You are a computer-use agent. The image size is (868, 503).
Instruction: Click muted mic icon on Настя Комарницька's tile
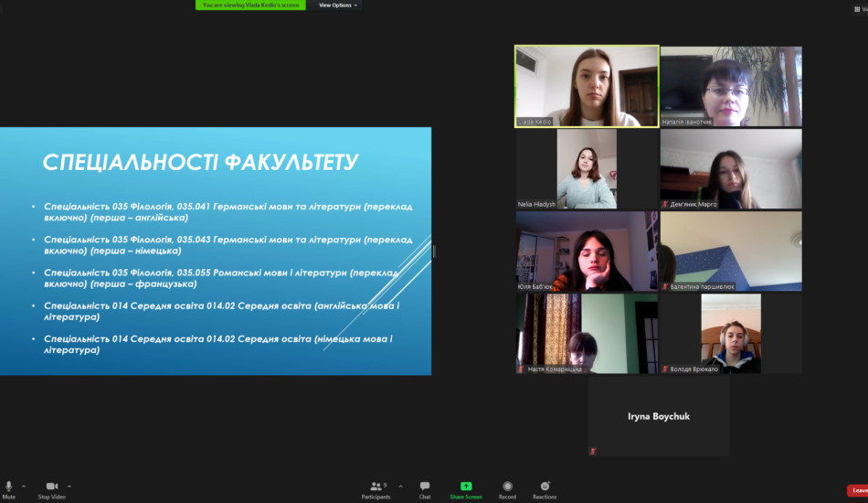click(x=521, y=369)
